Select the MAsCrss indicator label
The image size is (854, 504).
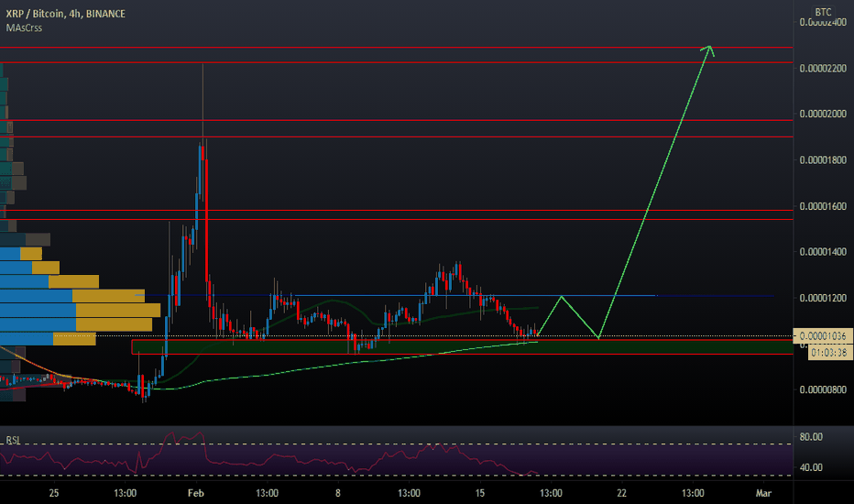tap(24, 27)
